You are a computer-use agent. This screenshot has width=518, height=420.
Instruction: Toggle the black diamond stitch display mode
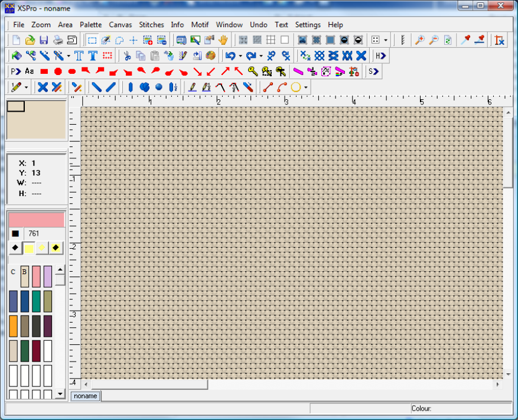click(x=15, y=248)
